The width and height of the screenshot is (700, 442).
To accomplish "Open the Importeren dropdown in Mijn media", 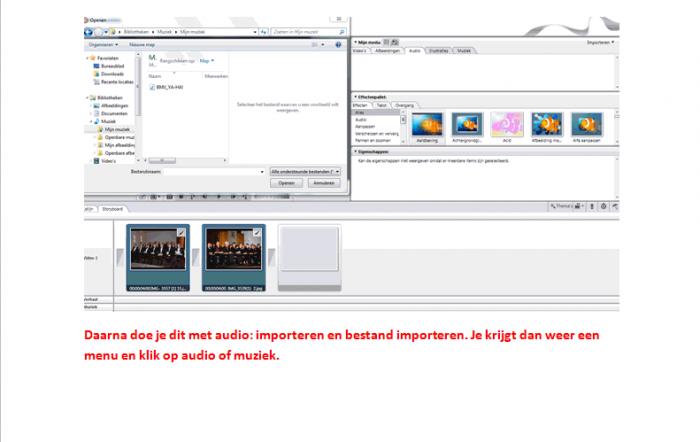I will click(x=600, y=42).
